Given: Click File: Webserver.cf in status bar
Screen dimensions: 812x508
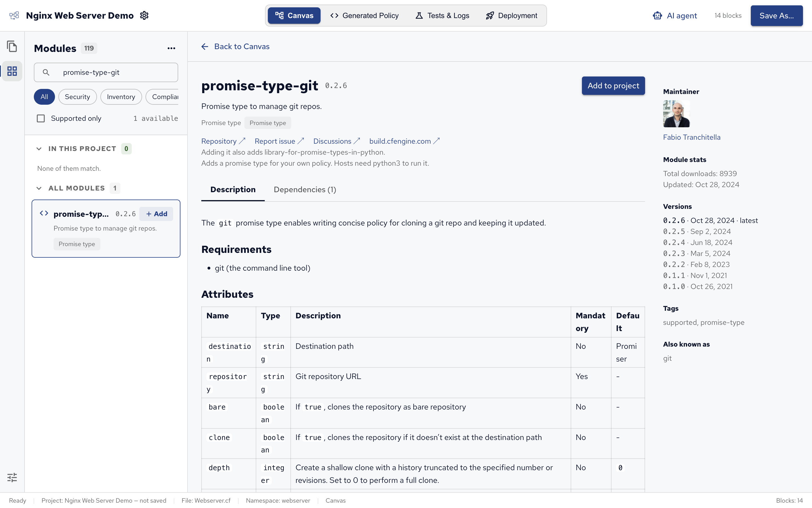Looking at the screenshot, I should click(206, 501).
